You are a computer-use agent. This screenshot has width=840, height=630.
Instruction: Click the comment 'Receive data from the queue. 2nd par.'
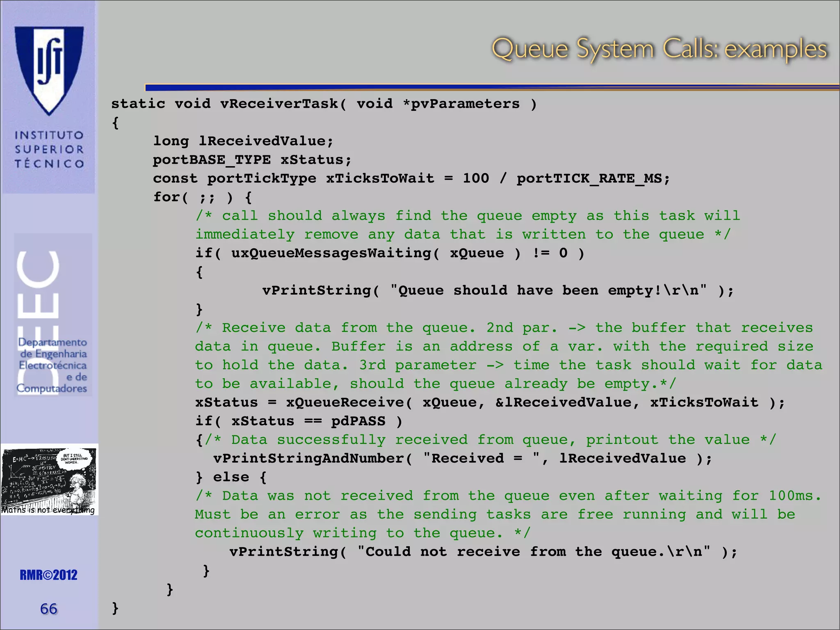pyautogui.click(x=504, y=328)
